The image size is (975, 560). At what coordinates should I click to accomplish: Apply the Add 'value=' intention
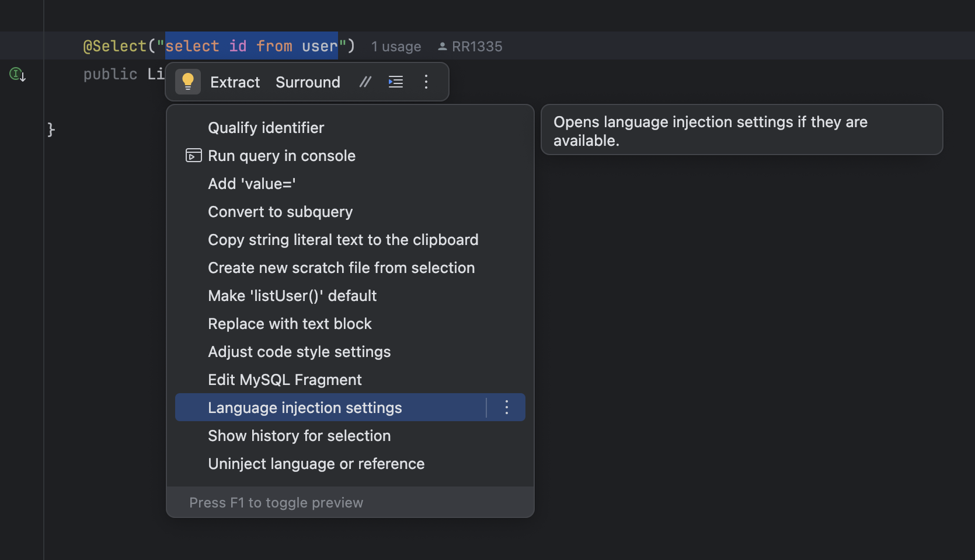(252, 184)
